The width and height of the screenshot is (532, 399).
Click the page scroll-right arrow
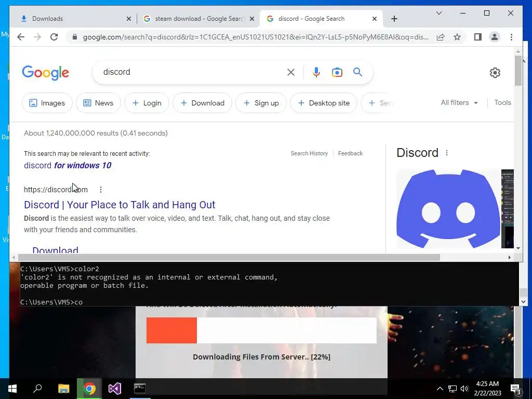coord(509,258)
